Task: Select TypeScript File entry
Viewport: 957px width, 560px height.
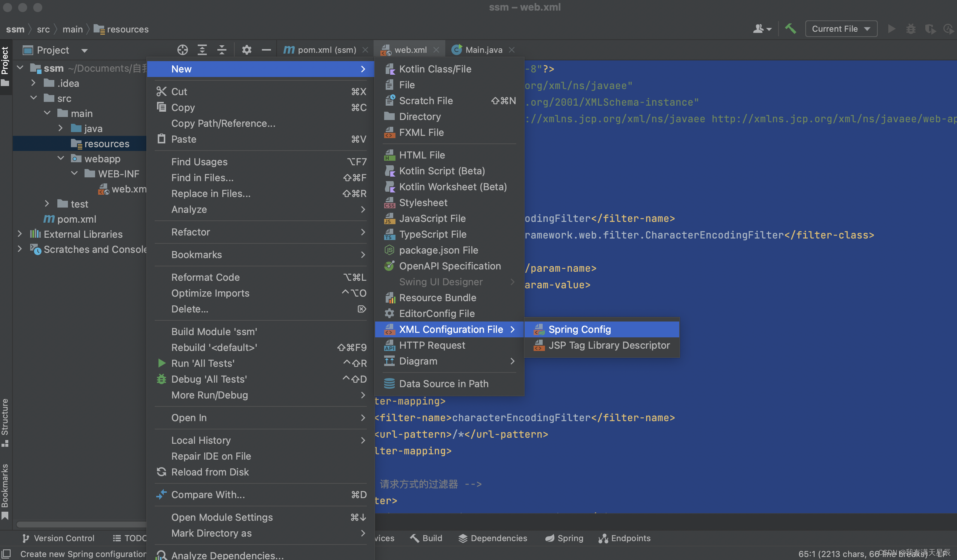Action: tap(449, 234)
